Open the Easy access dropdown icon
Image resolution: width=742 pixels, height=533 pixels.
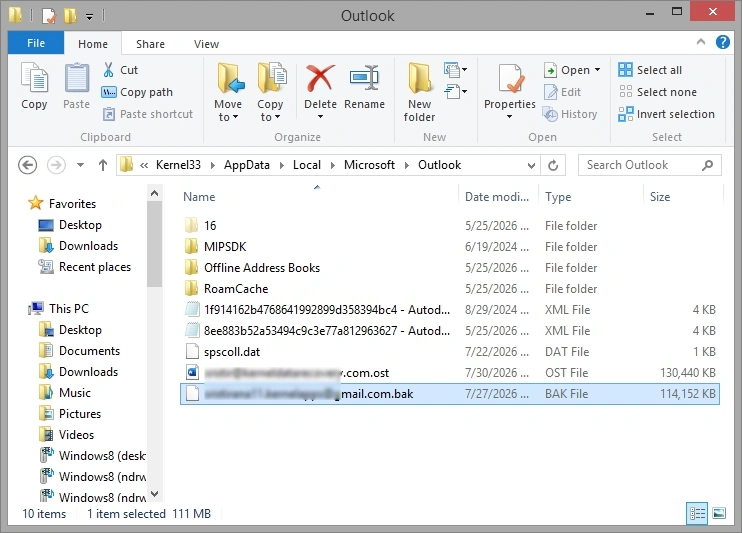tap(455, 91)
